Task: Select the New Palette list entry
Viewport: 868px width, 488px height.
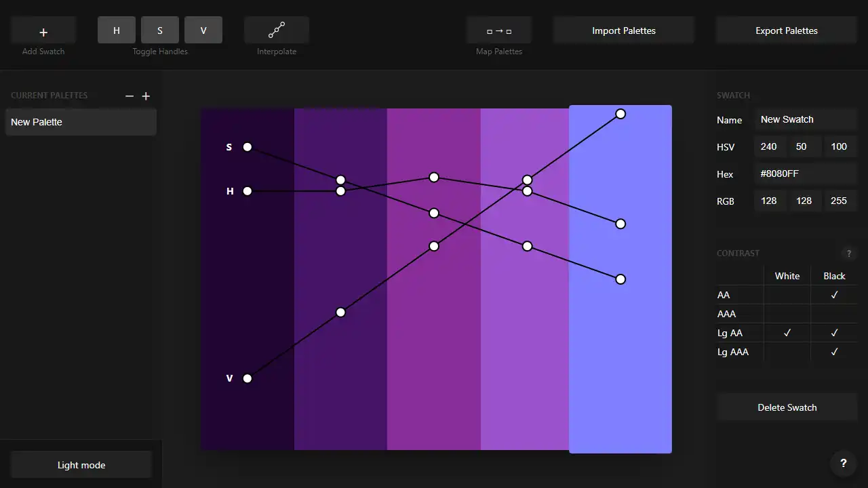Action: [x=81, y=122]
